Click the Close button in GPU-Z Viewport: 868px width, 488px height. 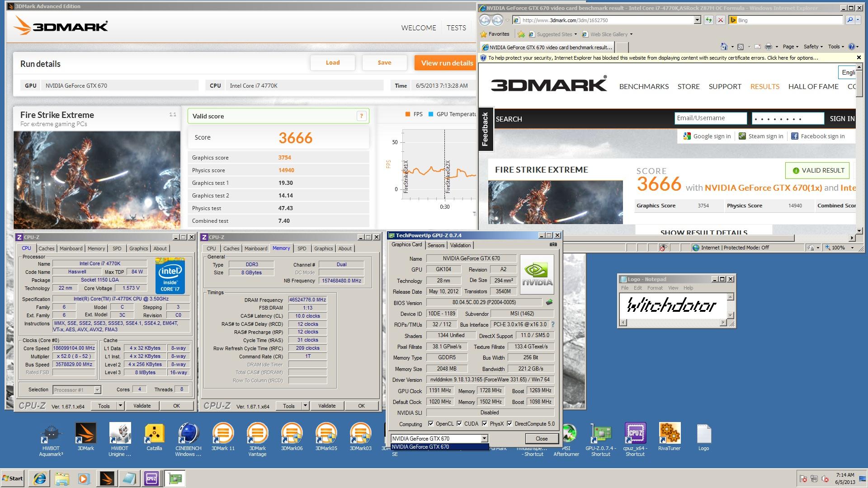point(542,438)
